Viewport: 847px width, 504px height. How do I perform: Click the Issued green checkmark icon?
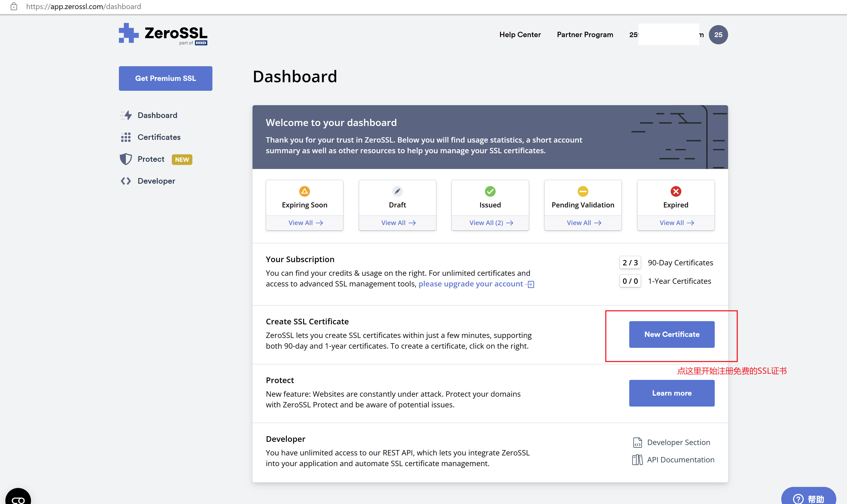point(490,191)
